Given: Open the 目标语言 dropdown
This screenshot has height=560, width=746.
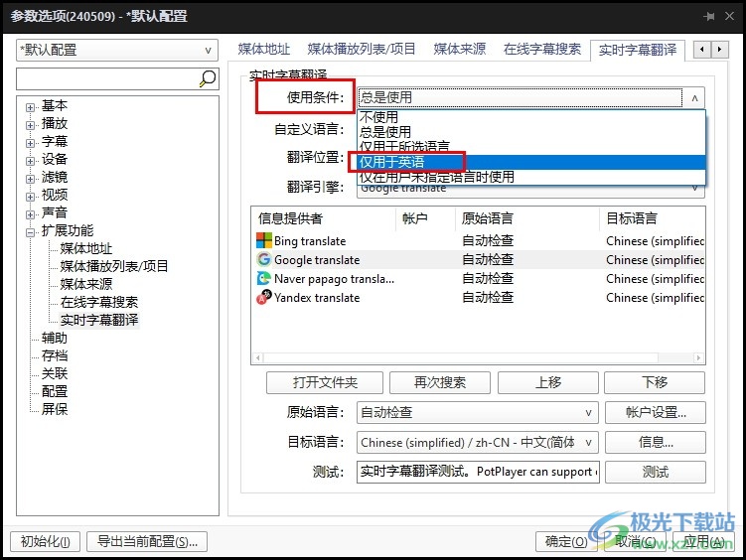Looking at the screenshot, I should [x=478, y=443].
